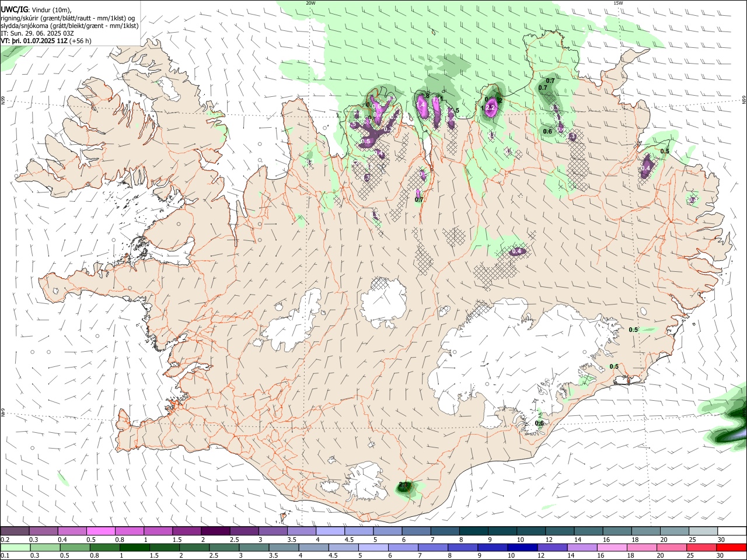Pick the lower scale pale green 0.1–0.3 swatch

click(15, 547)
